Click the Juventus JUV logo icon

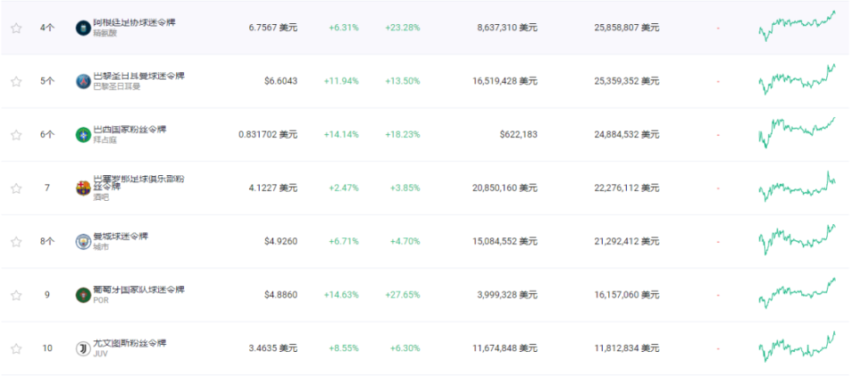[83, 349]
